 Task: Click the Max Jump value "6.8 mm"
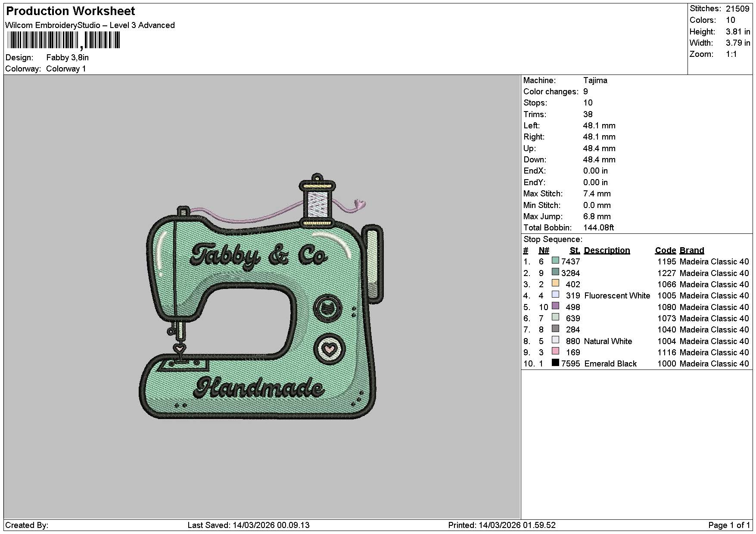click(597, 216)
